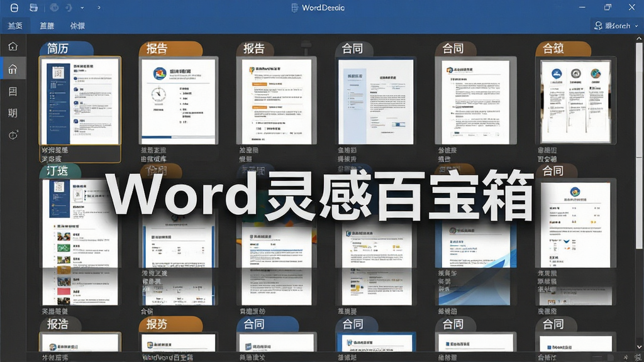Select the blue 合同 category tab

[x=267, y=324]
